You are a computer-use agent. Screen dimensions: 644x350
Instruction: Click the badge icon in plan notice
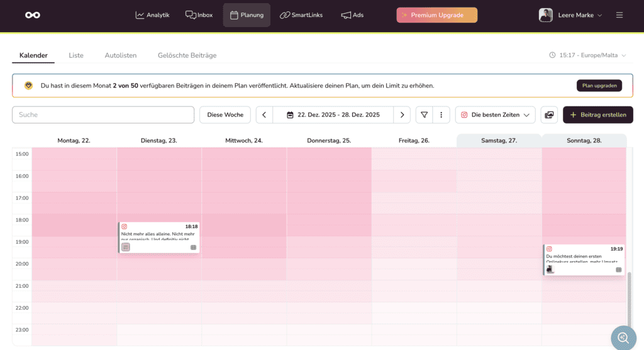pyautogui.click(x=28, y=86)
